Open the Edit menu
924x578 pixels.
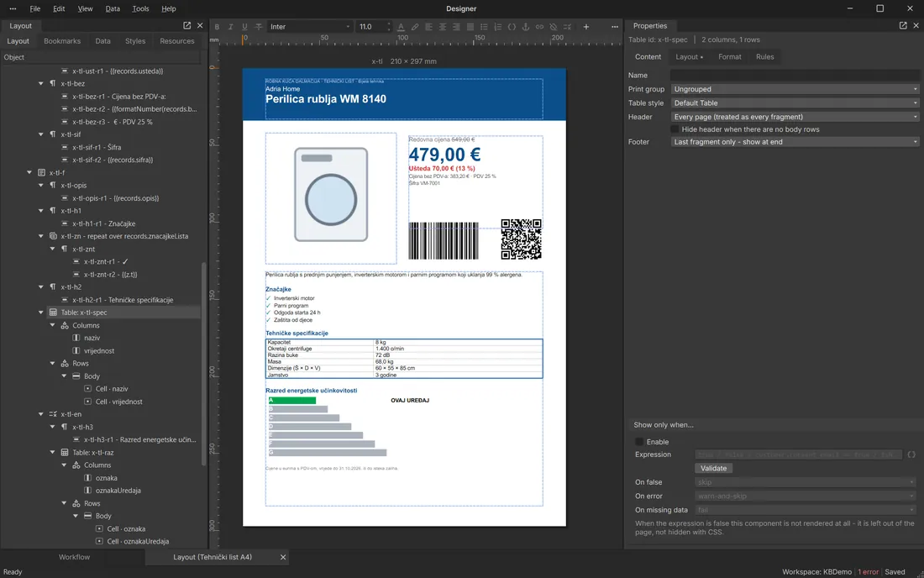(59, 9)
